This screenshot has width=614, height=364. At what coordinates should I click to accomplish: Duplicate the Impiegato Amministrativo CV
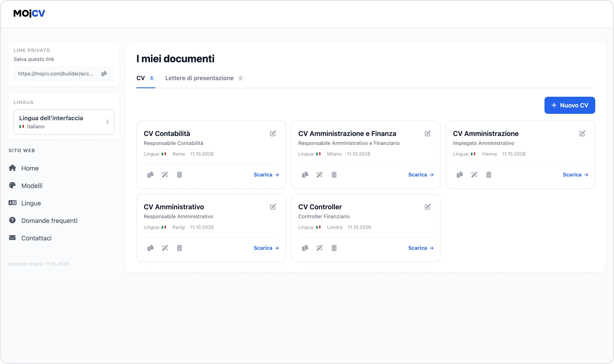click(x=460, y=175)
